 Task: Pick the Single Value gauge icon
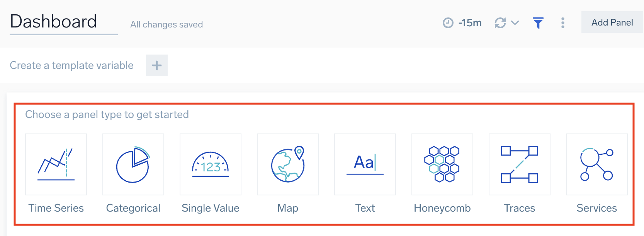211,164
